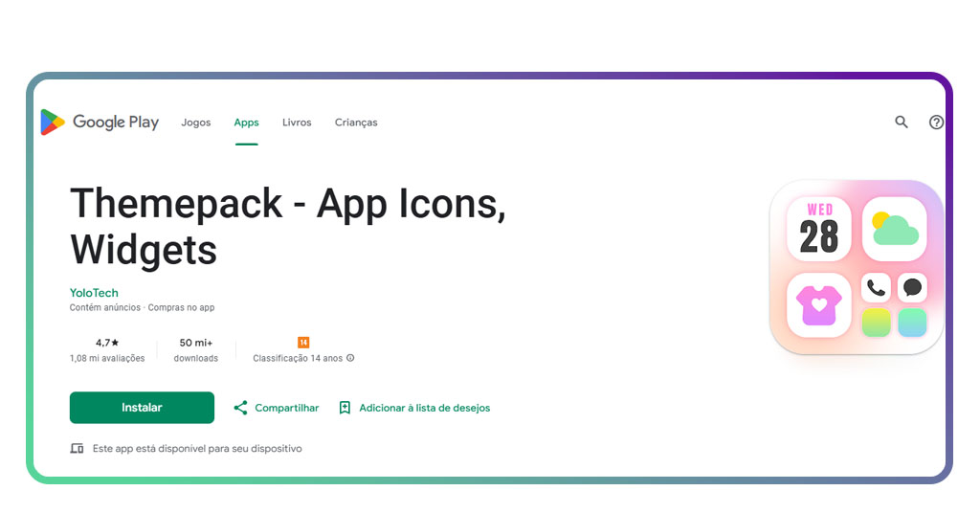
Task: Click the orange 14 age rating badge
Action: (303, 343)
